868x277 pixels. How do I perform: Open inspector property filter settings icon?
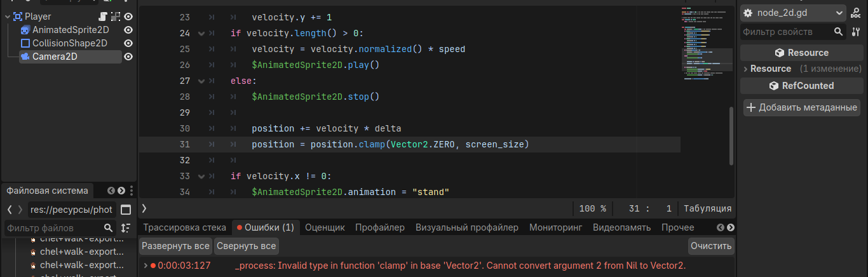tap(855, 32)
